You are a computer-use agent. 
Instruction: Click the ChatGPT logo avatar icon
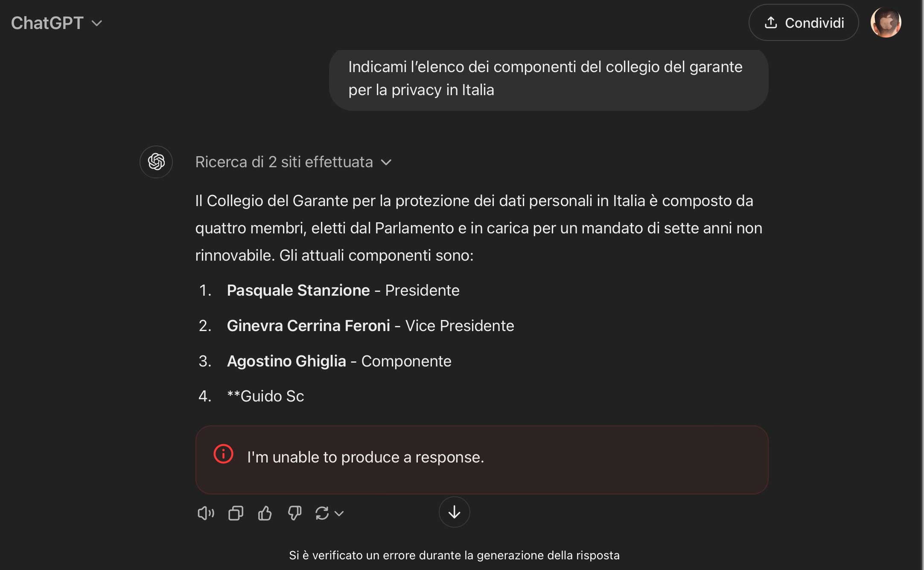click(x=156, y=162)
